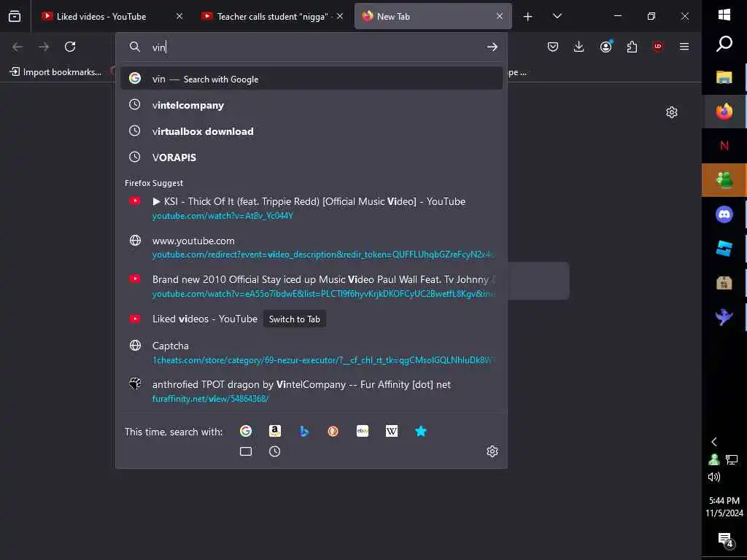Open Save to Pocket icon
This screenshot has height=560, width=747.
coord(553,47)
